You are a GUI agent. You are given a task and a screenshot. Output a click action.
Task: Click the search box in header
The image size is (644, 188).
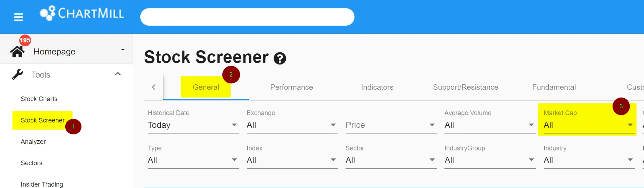(247, 17)
